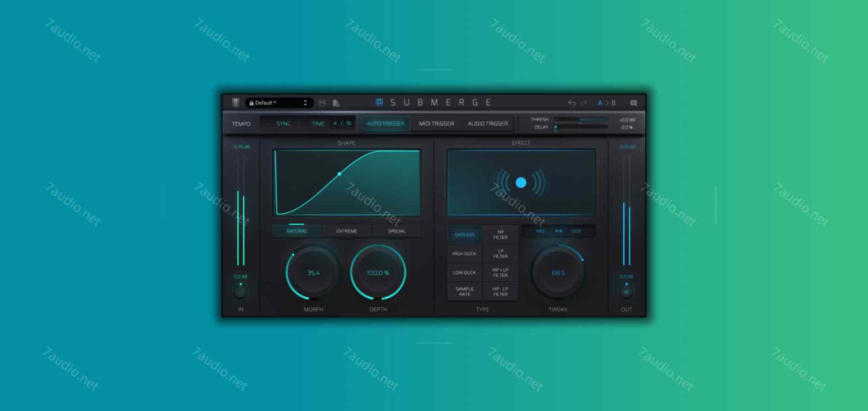
Task: Select the SAMPLE RATE effect type
Action: [x=465, y=291]
